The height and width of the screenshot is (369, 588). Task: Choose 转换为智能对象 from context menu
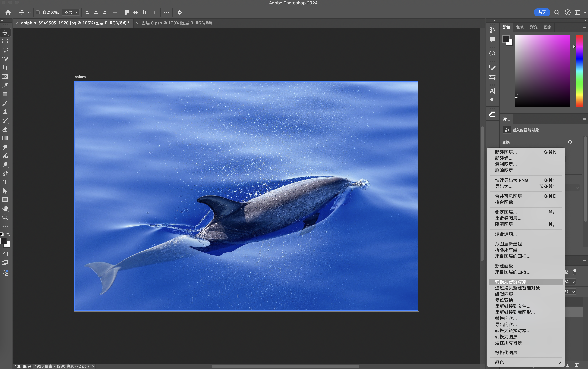coord(526,282)
